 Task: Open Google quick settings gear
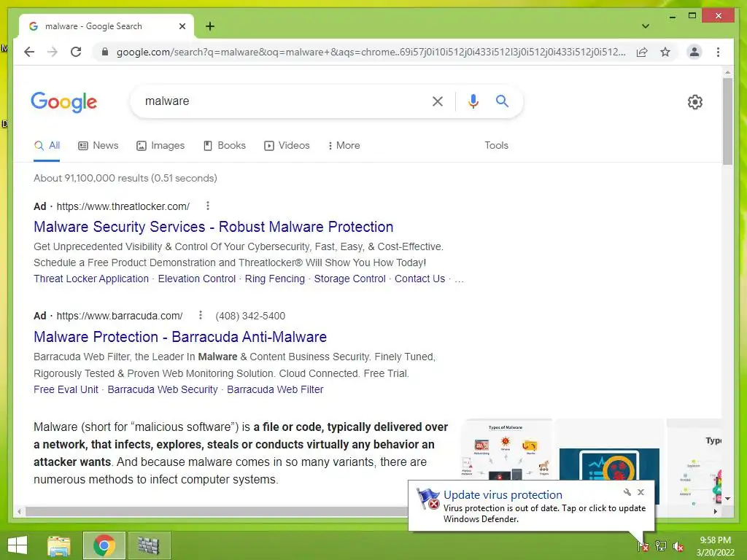pyautogui.click(x=695, y=102)
